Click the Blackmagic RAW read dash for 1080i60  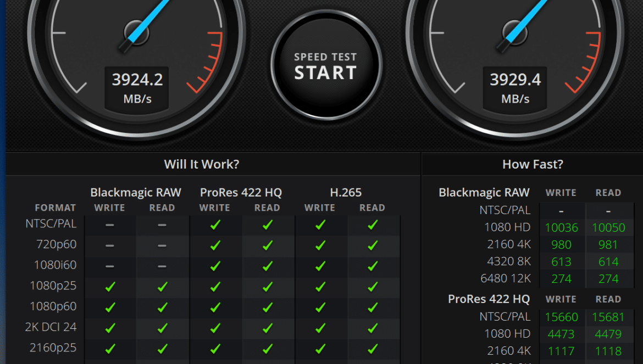coord(162,266)
